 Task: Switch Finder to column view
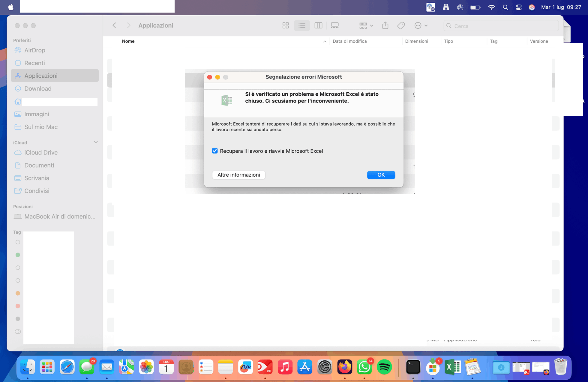click(x=318, y=25)
